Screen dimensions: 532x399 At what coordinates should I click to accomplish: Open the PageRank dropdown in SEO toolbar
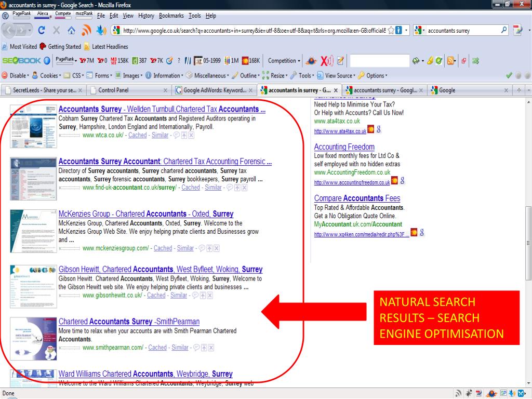pos(66,60)
